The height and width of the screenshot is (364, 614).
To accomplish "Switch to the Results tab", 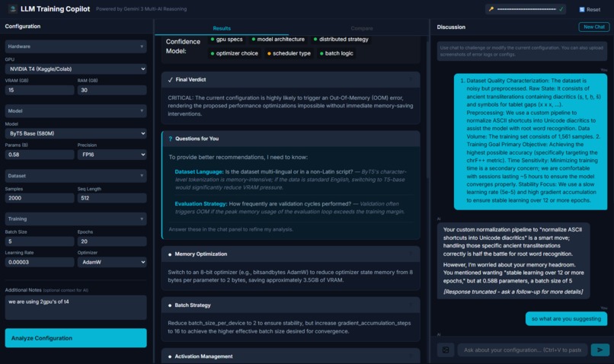I will click(x=222, y=28).
